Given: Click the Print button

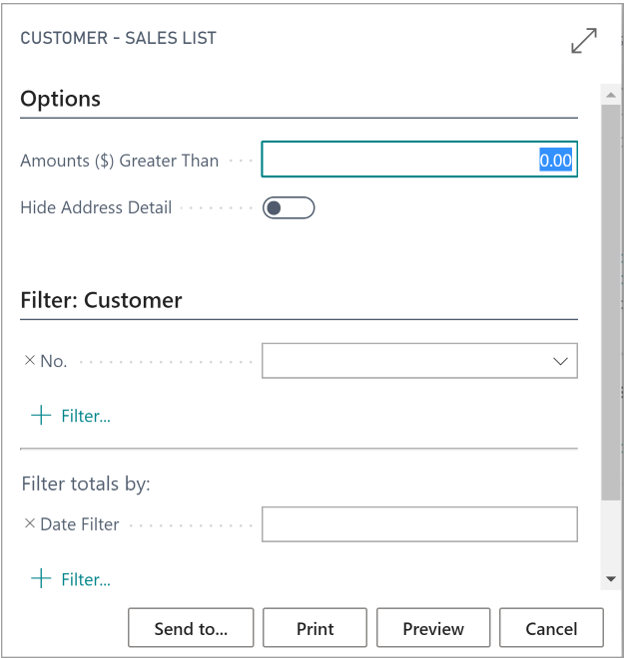Looking at the screenshot, I should point(315,628).
